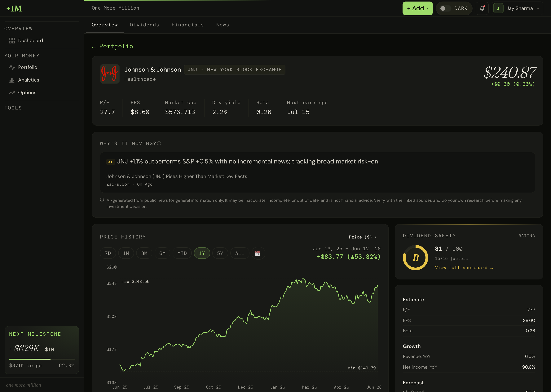
Task: Click the Zacks.Com 6h Ago source line
Action: point(129,184)
